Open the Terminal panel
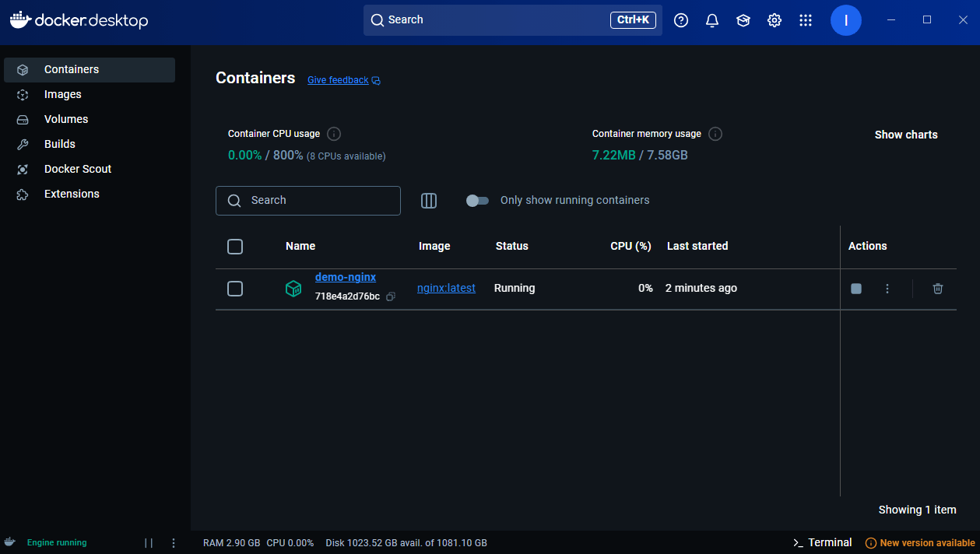The image size is (980, 554). click(822, 542)
